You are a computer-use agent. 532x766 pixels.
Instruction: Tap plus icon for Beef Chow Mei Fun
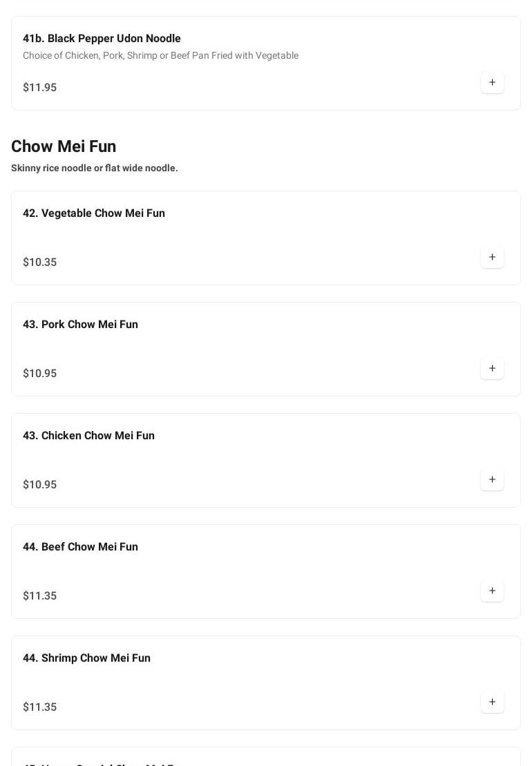tap(492, 591)
